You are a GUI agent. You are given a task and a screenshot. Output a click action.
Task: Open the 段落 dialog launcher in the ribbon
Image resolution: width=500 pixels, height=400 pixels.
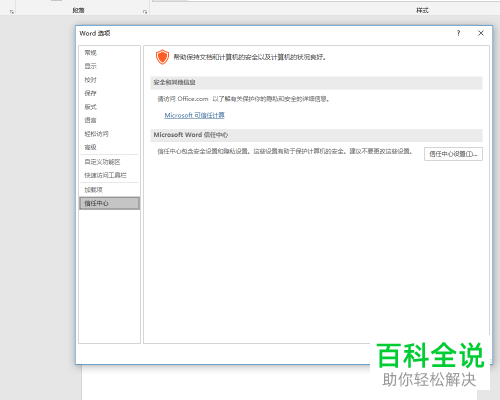coord(145,12)
